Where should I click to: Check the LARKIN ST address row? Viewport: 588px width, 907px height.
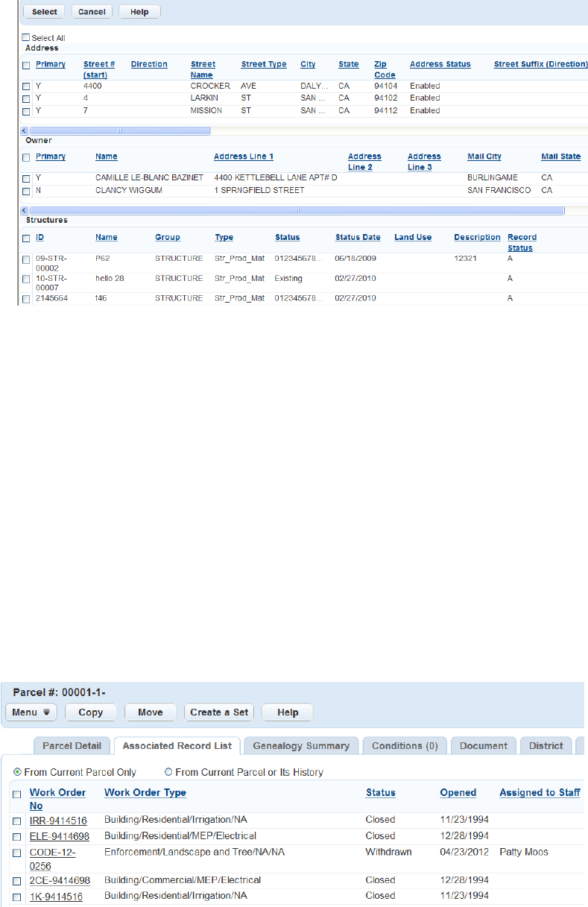click(x=26, y=98)
